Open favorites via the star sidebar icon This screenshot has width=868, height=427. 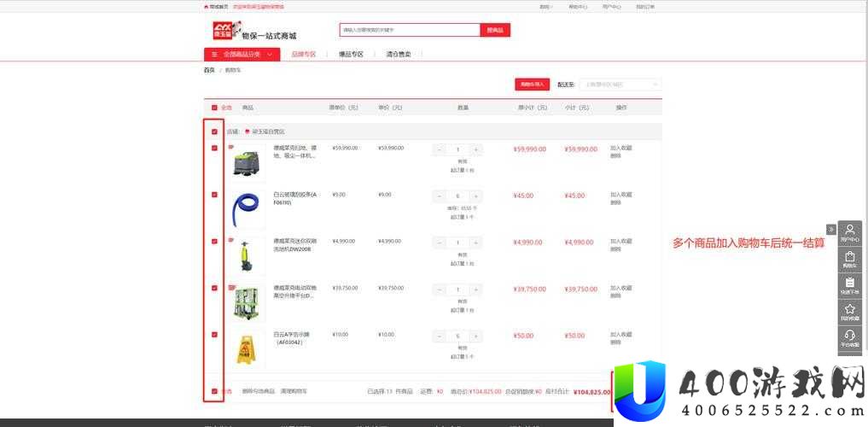850,312
